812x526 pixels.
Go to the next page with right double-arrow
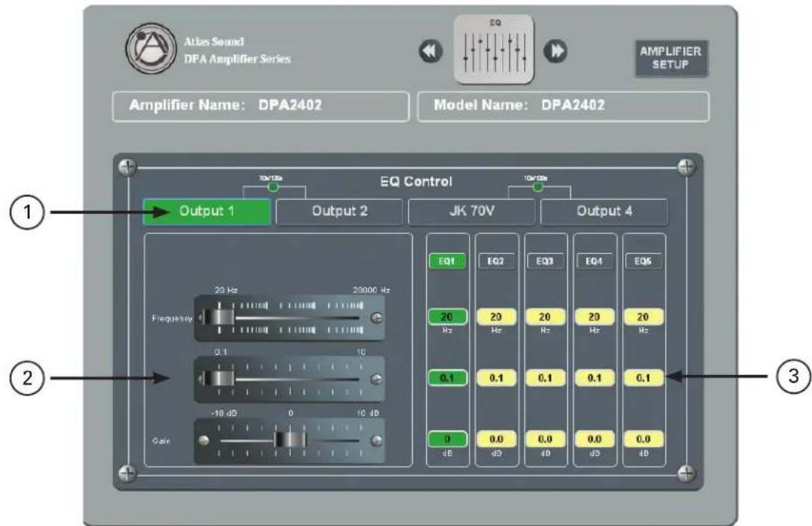click(555, 51)
